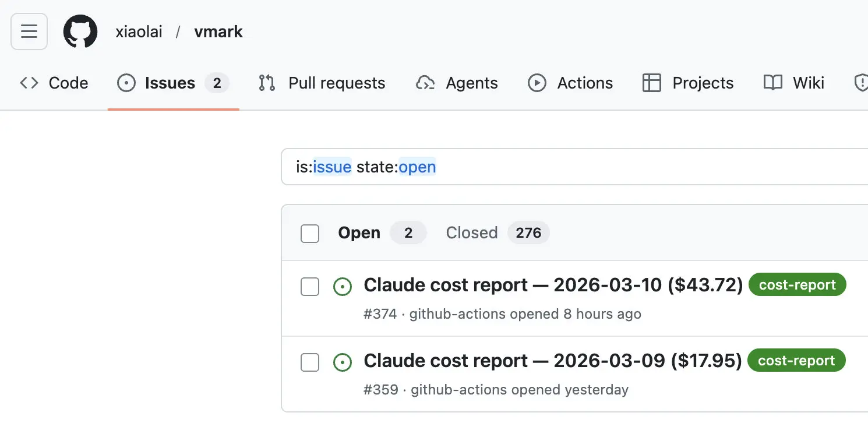Filter by cost-report label on issue #374

[x=797, y=285]
